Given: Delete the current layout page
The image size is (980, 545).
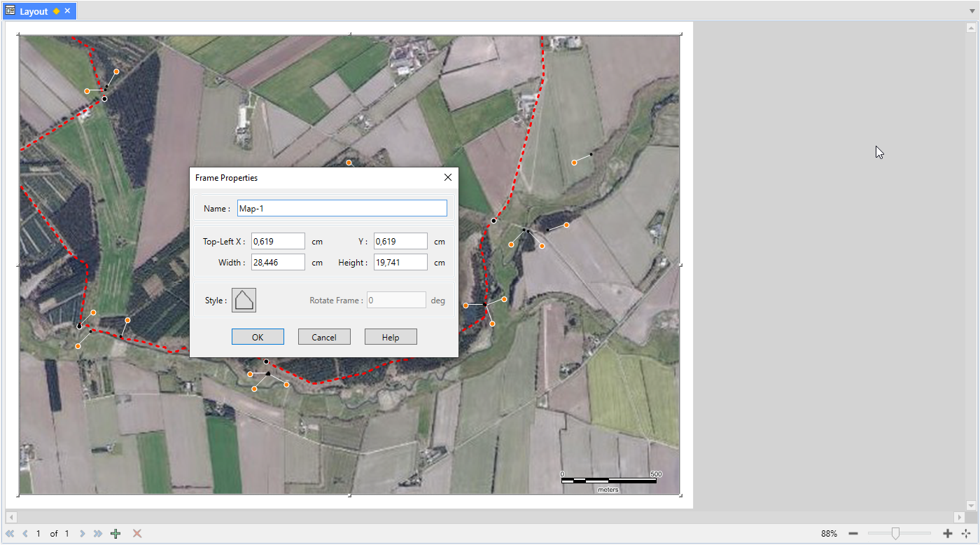Looking at the screenshot, I should 137,533.
